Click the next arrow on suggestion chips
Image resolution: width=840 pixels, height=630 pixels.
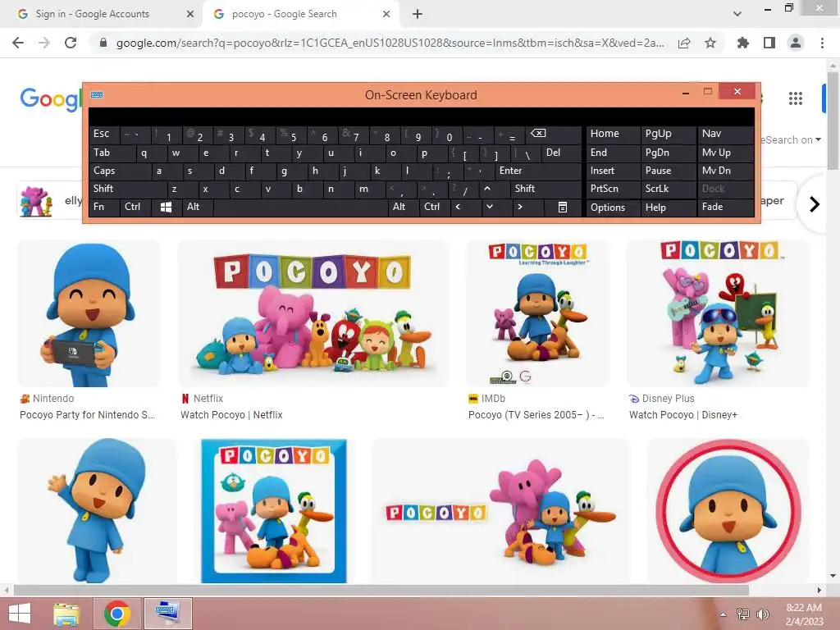815,204
